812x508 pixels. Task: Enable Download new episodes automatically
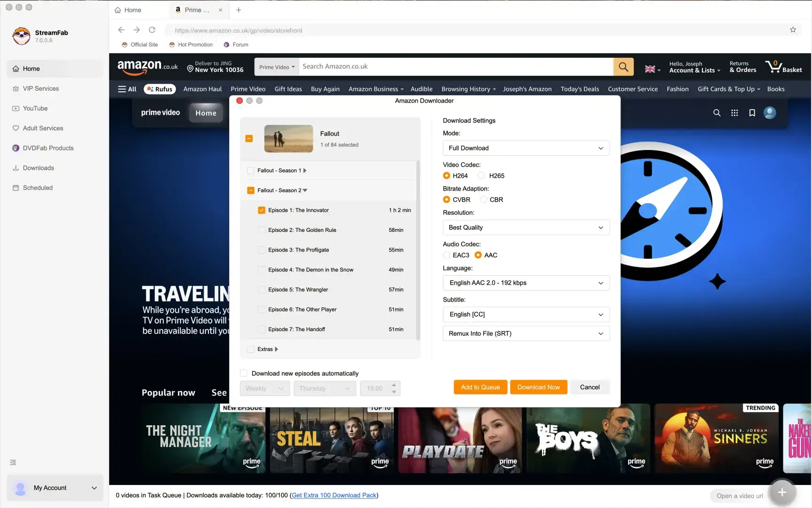tap(244, 373)
